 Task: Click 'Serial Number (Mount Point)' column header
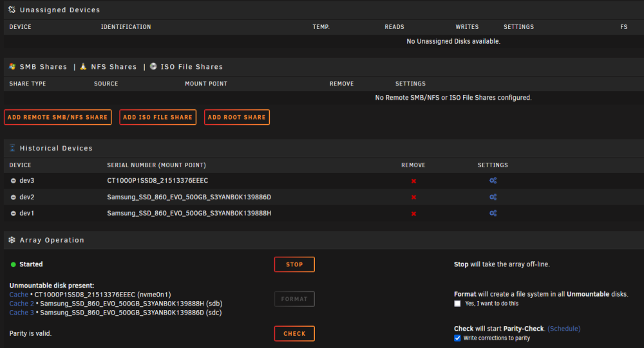[156, 165]
